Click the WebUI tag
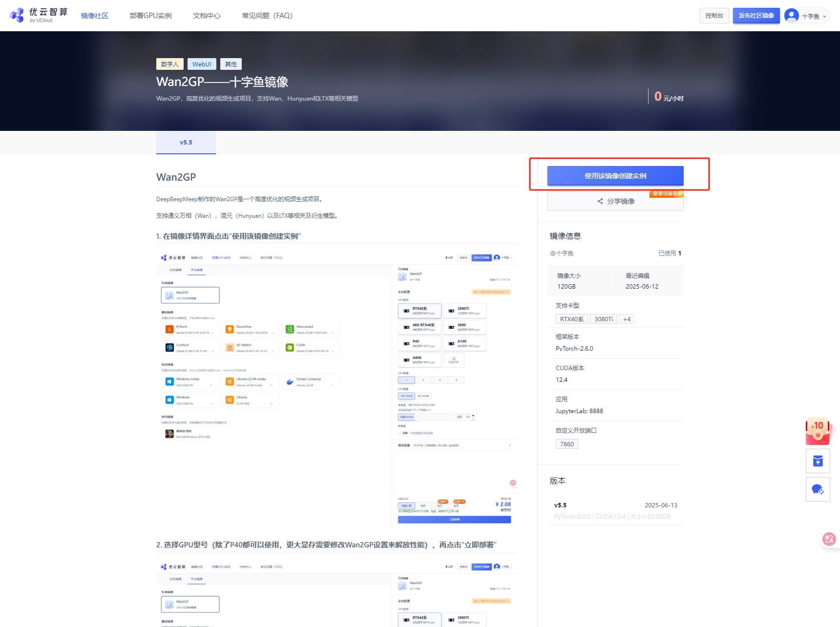The height and width of the screenshot is (627, 840). pos(202,64)
